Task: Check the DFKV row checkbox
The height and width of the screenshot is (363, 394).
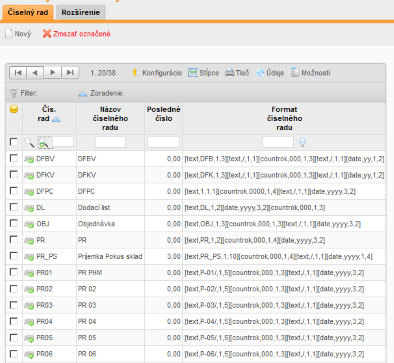Action: (x=14, y=174)
